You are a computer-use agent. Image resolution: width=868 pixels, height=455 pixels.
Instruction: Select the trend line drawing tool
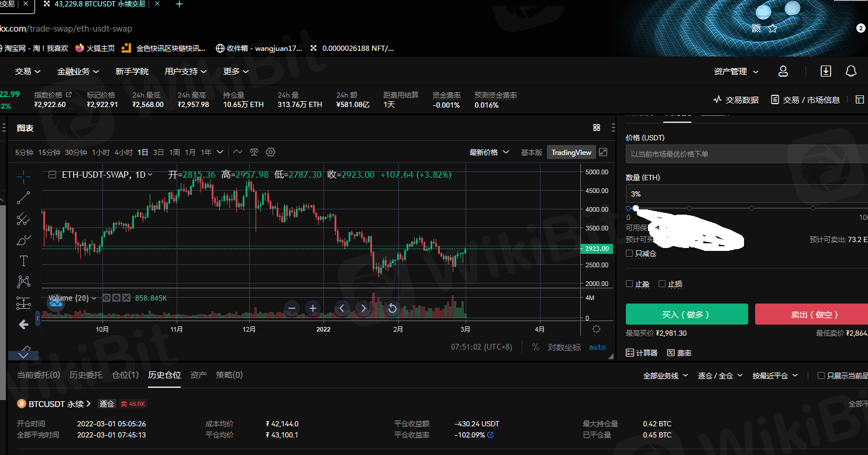(23, 198)
